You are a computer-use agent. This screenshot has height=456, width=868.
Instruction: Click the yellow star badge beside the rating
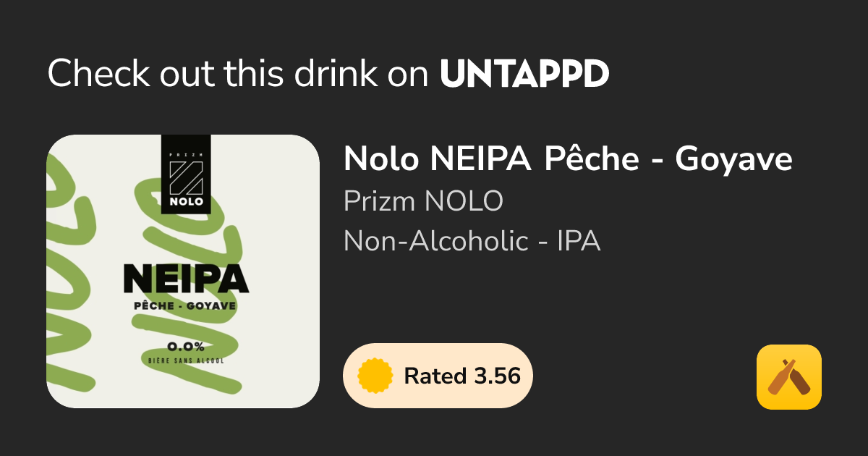coord(375,376)
